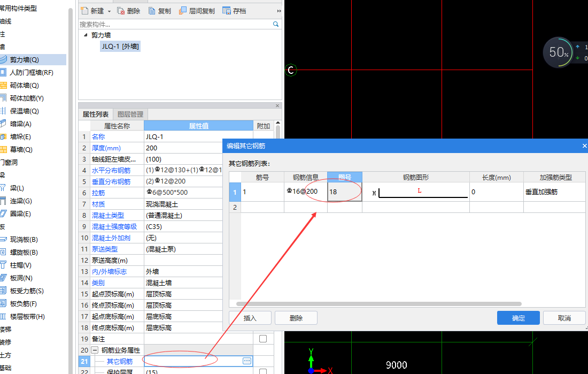The width and height of the screenshot is (588, 374).
Task: Select 剪力墙(Q) in component list
Action: coord(25,59)
